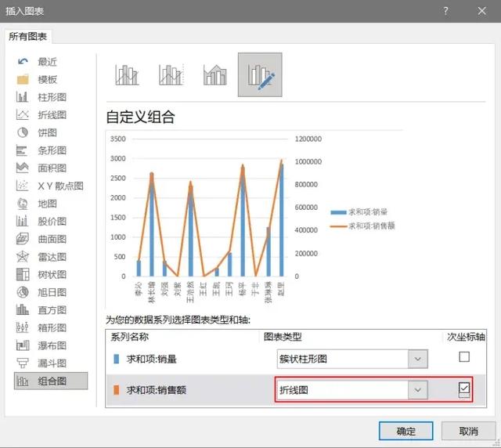This screenshot has height=448, width=501.
Task: Click the 求和项:销售额 series name
Action: [157, 390]
